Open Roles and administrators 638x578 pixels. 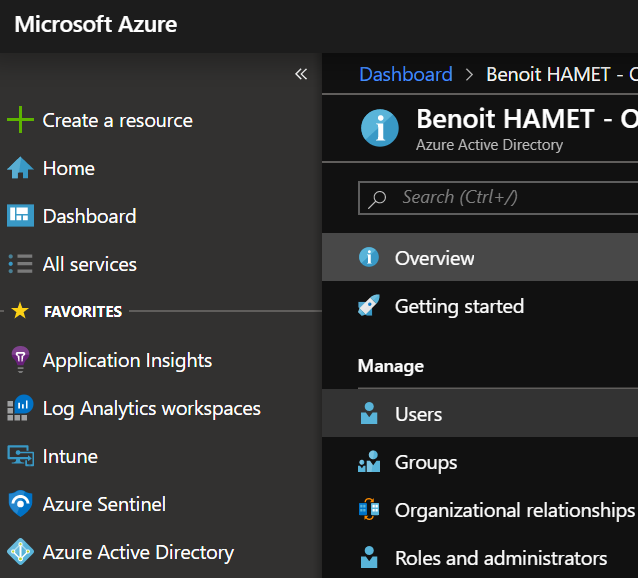click(500, 558)
